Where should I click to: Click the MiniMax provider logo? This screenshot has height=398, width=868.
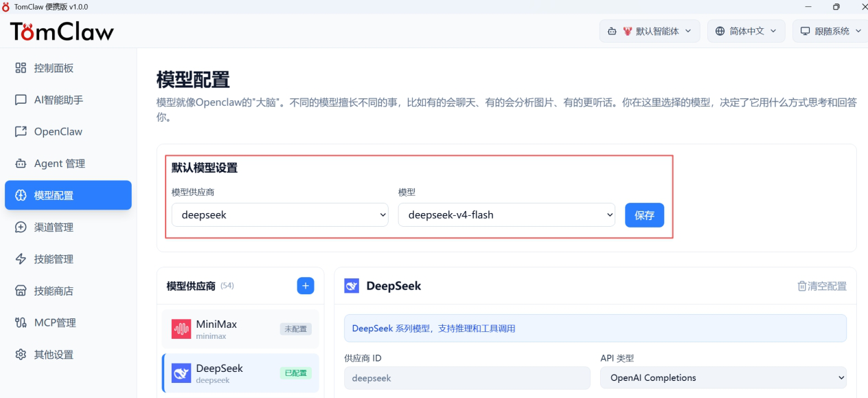click(x=181, y=329)
